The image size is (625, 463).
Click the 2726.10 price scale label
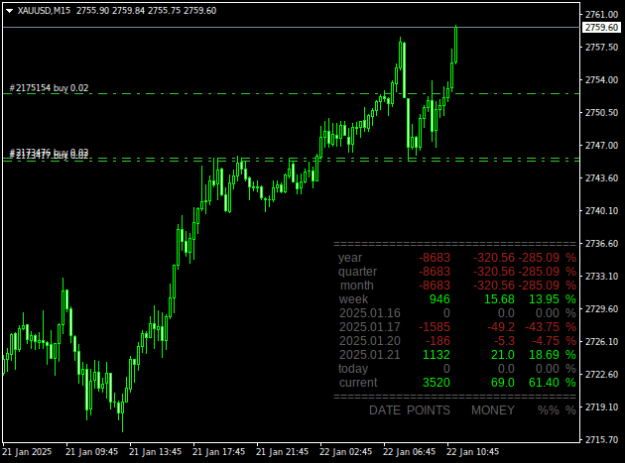[601, 341]
